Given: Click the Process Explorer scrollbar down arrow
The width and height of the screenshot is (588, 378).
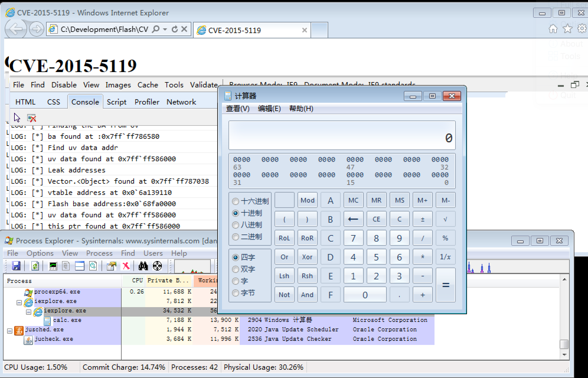Looking at the screenshot, I should click(x=564, y=355).
